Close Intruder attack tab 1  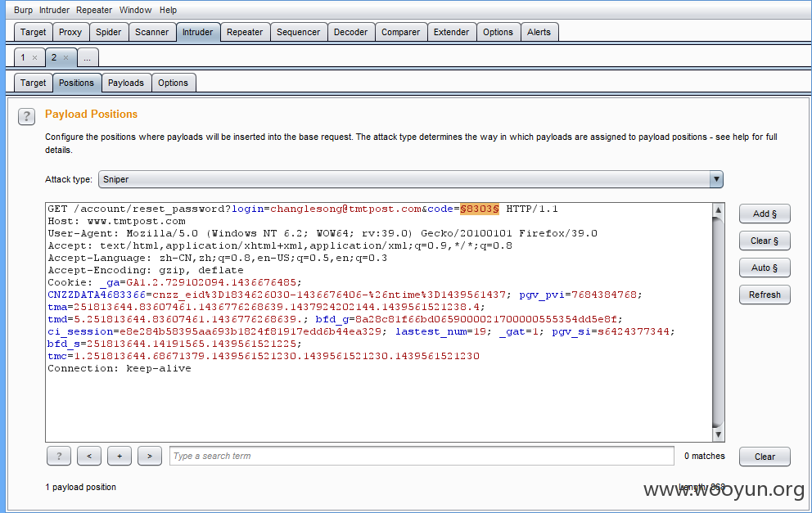34,57
